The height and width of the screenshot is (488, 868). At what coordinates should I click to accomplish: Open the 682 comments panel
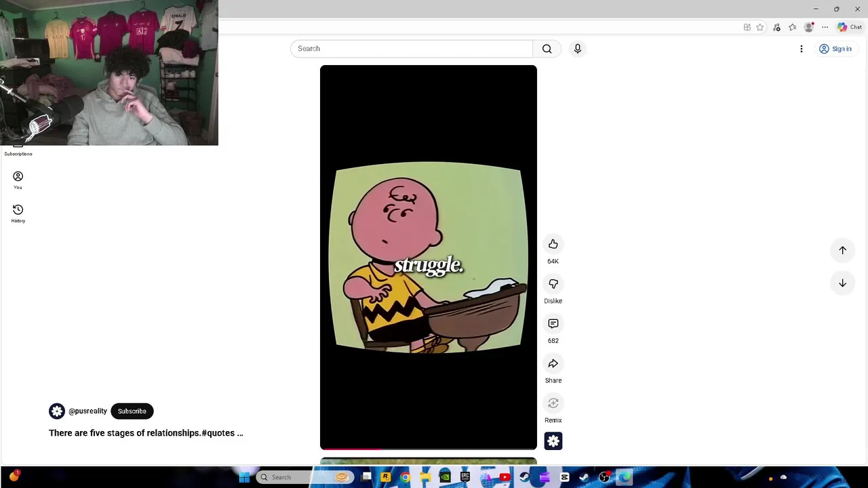pyautogui.click(x=553, y=324)
